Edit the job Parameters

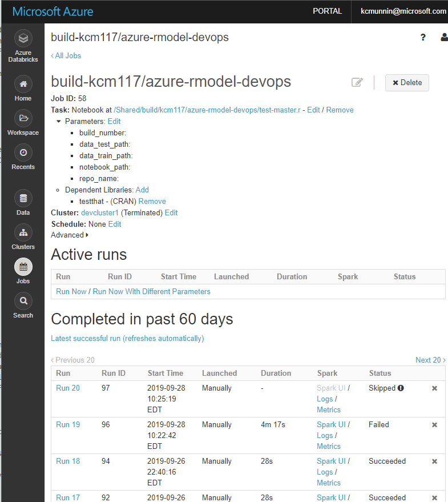point(114,121)
